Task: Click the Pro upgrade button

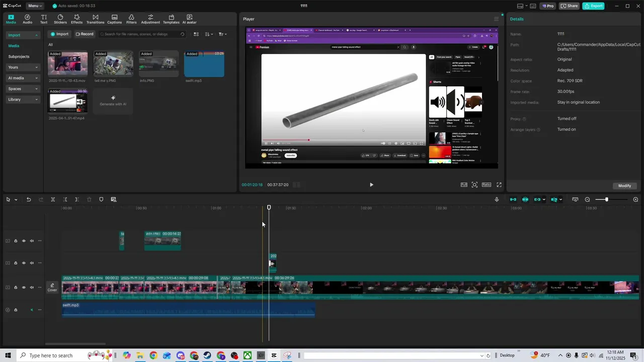Action: [x=547, y=6]
